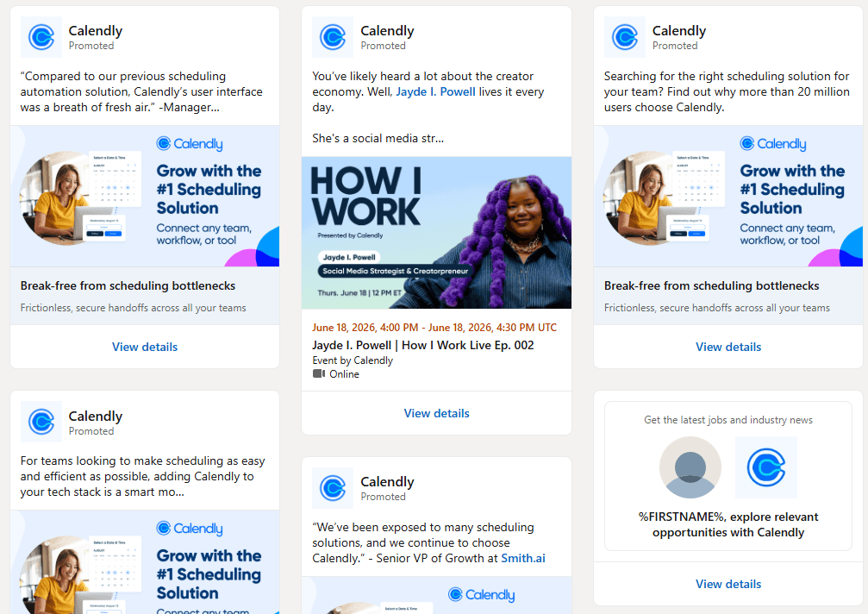This screenshot has height=614, width=868.
Task: Click the Calendly name on the 'For teams looking' ad
Action: [x=95, y=417]
